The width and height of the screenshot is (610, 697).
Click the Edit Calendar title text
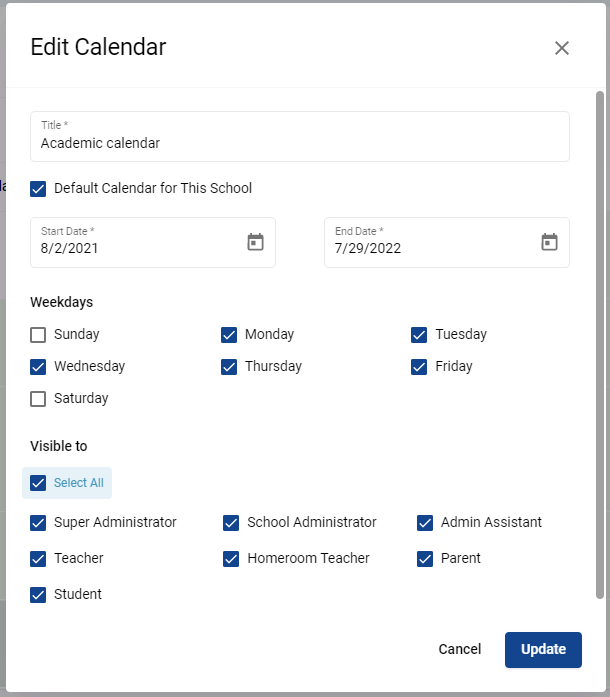pos(98,47)
